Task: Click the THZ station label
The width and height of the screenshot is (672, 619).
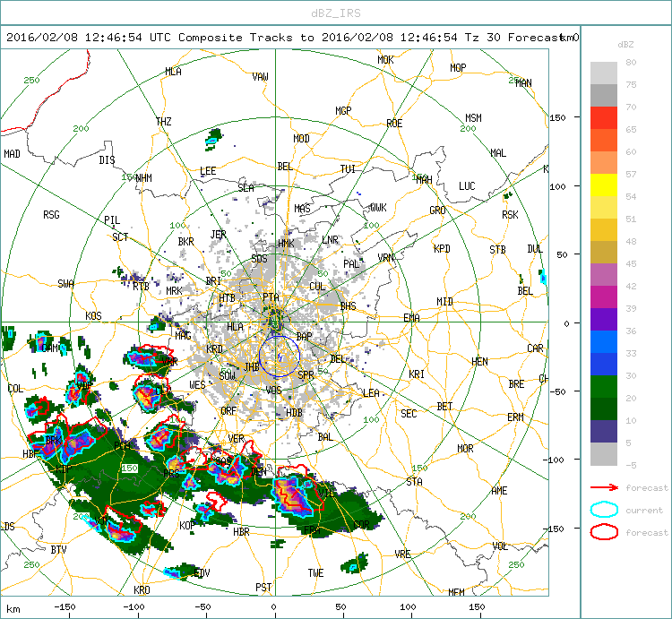Action: click(164, 122)
